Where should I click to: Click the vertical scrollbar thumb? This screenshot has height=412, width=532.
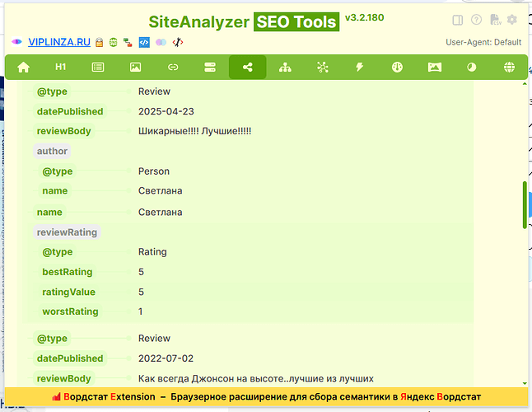coord(525,204)
